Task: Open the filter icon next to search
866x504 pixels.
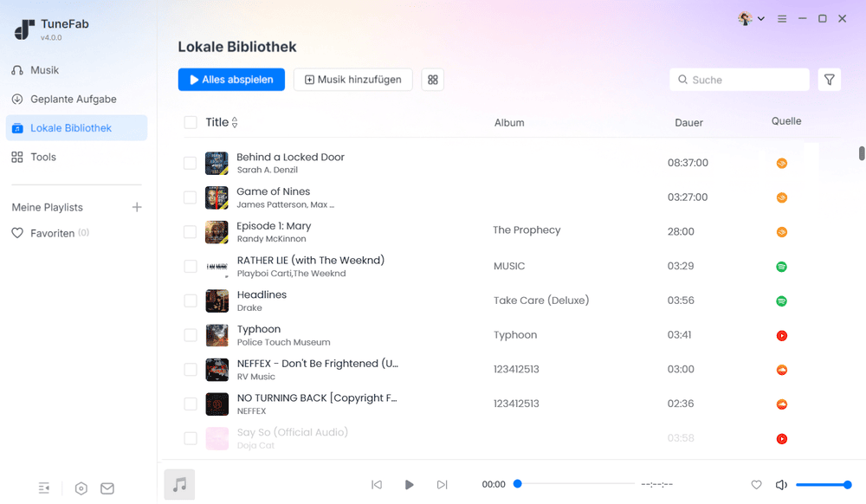Action: 829,80
